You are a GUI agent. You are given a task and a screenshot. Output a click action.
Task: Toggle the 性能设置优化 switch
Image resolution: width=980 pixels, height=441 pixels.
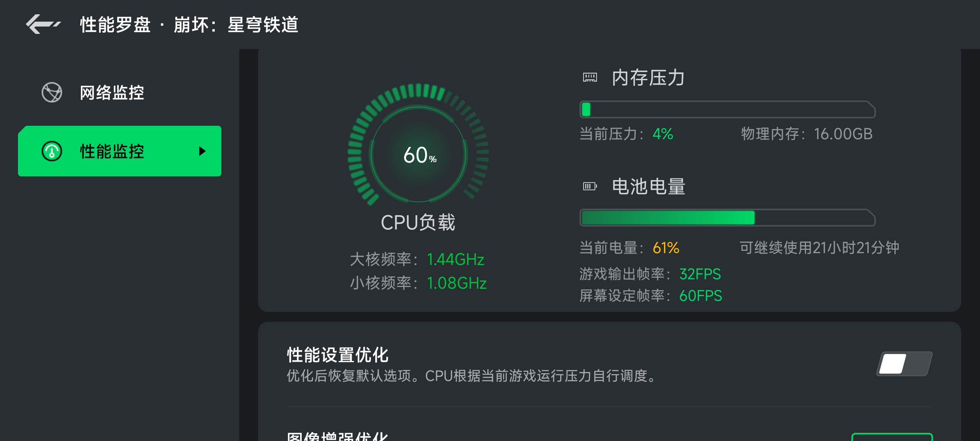click(904, 363)
